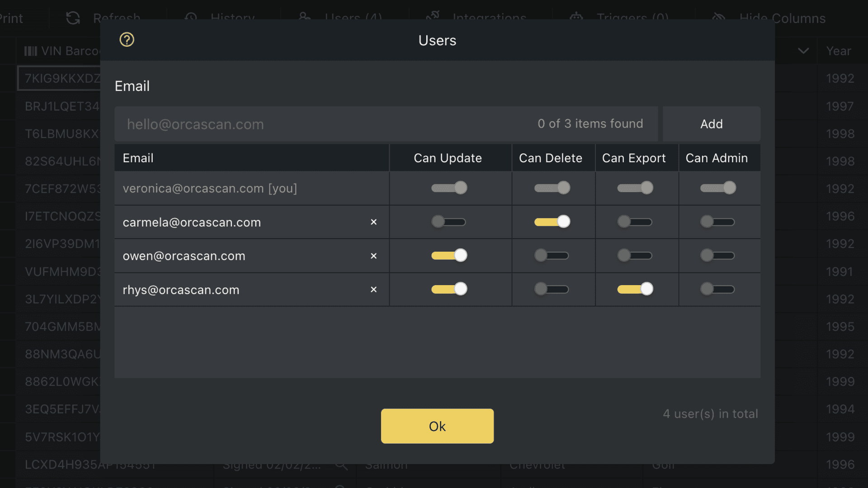This screenshot has height=488, width=868.
Task: Disable Can Delete for carmela@orcascan.com
Action: [x=552, y=221]
